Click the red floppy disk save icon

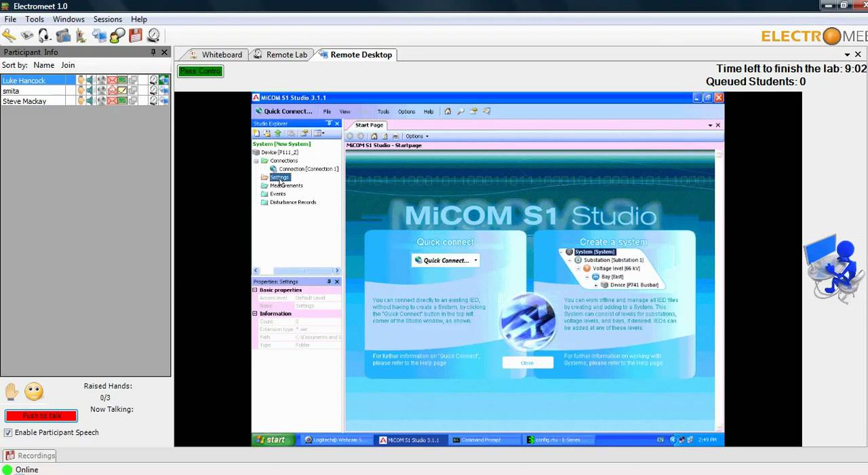click(136, 35)
